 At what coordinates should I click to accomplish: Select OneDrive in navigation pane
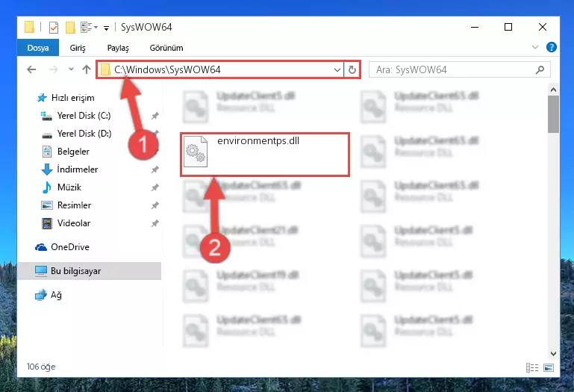pos(70,247)
